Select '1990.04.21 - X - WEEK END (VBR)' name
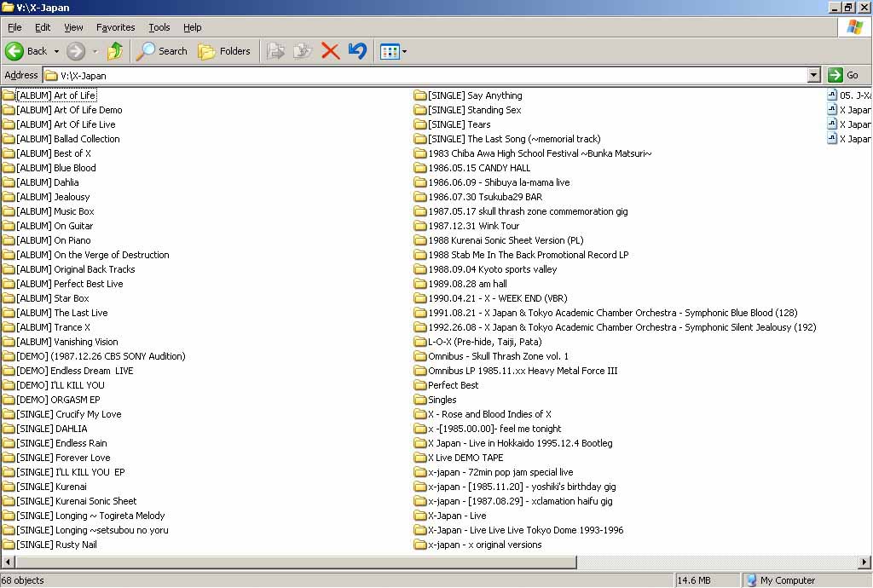This screenshot has height=588, width=873. click(x=498, y=298)
